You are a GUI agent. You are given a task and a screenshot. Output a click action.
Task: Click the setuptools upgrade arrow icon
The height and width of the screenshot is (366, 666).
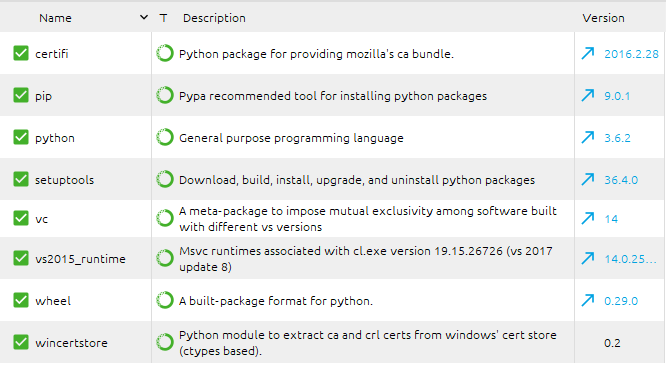click(588, 179)
